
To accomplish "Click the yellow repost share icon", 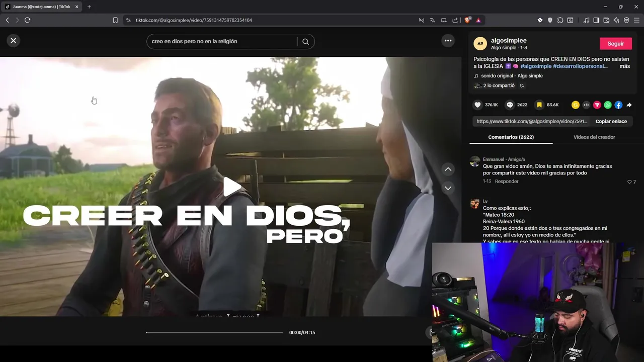I will (576, 105).
